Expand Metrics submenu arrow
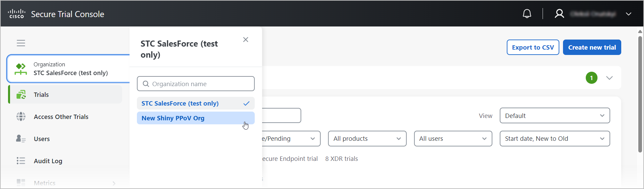 pos(114,183)
